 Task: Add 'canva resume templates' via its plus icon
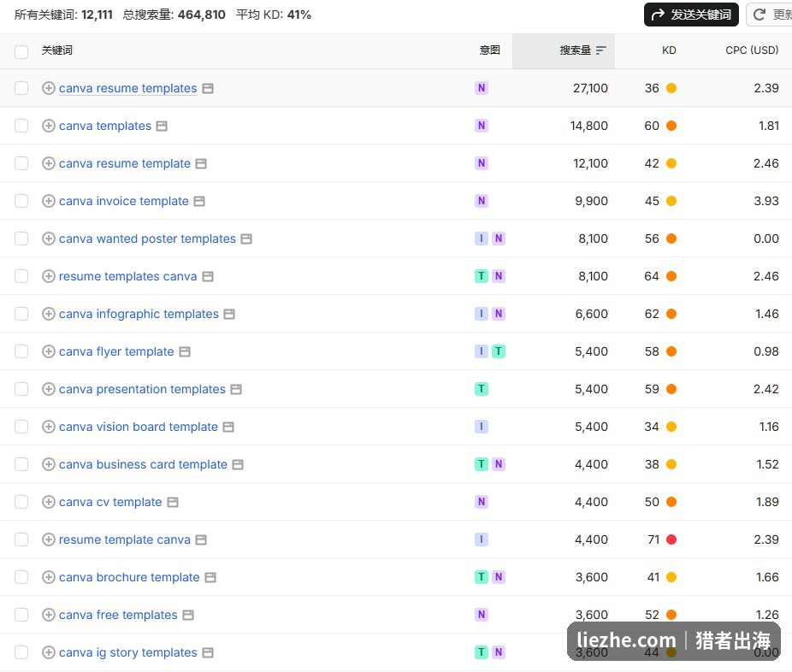coord(49,88)
